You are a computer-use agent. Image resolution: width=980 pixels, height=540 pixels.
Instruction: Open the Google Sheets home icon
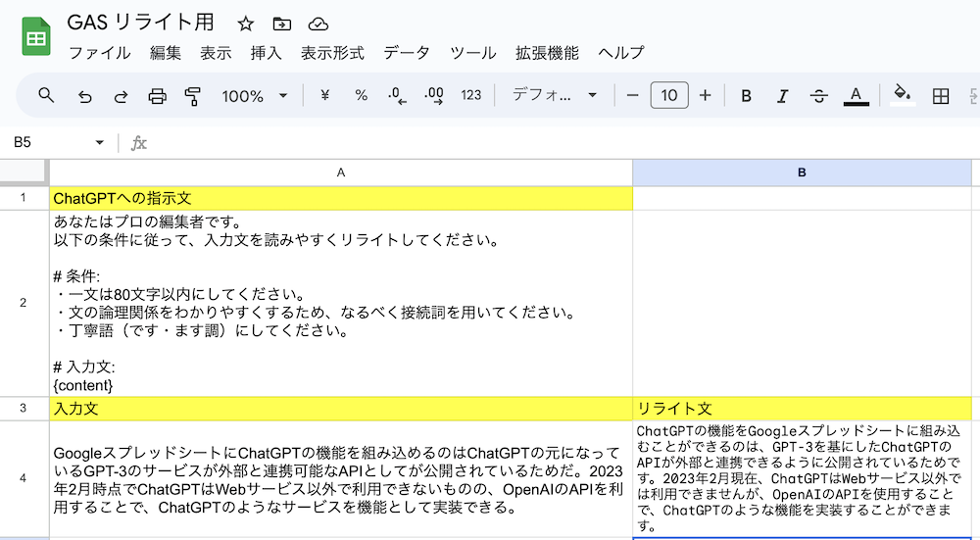(35, 37)
